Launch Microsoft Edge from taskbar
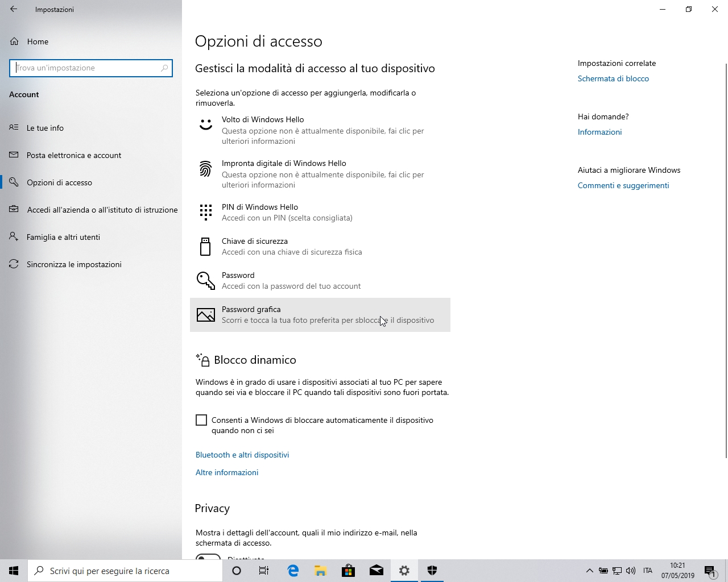728x582 pixels. (293, 571)
